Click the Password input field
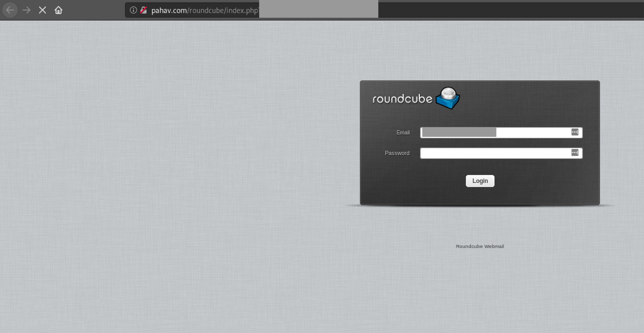Screen dimensions: 644x333 point(501,153)
